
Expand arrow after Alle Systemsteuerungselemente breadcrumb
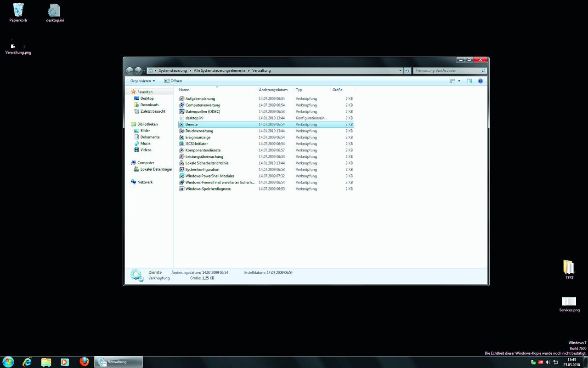coord(249,71)
